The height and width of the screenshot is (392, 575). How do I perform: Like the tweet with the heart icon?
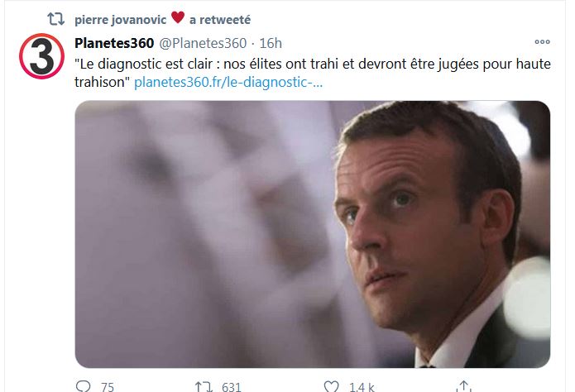pos(331,386)
